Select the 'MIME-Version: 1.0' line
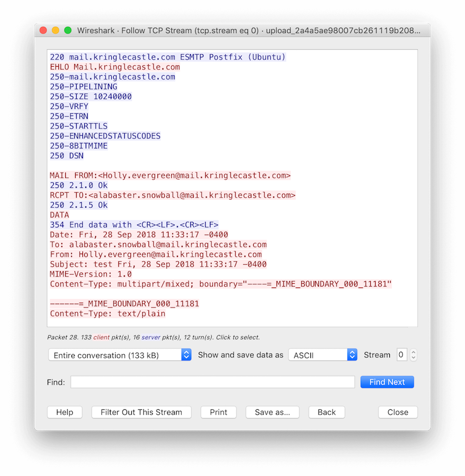Viewport: 465px width, 476px height. (91, 274)
